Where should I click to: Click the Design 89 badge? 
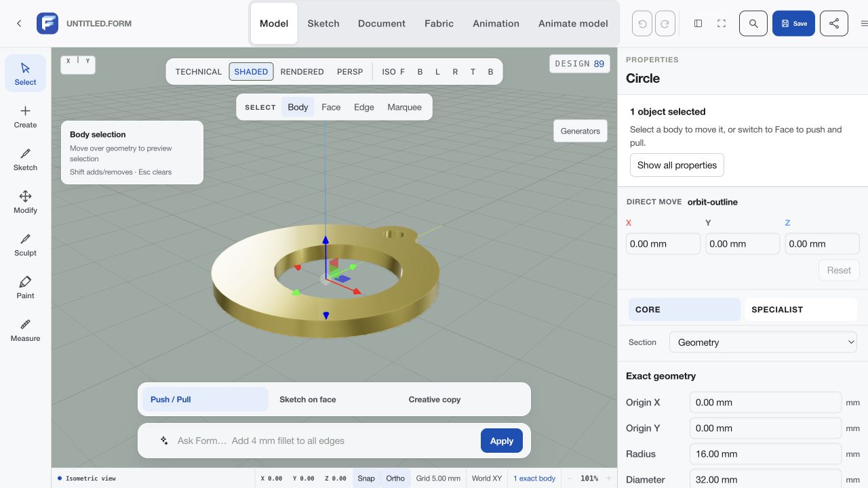click(580, 64)
